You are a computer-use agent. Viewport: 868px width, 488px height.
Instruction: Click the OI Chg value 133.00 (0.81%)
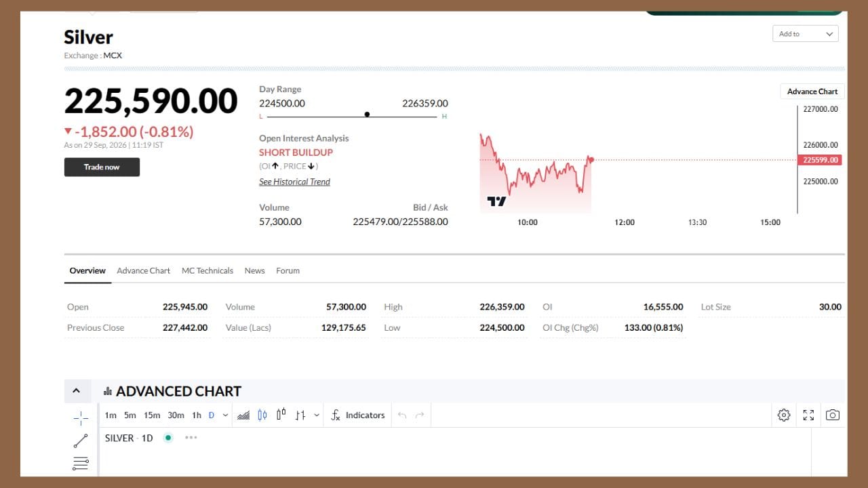[x=654, y=327]
